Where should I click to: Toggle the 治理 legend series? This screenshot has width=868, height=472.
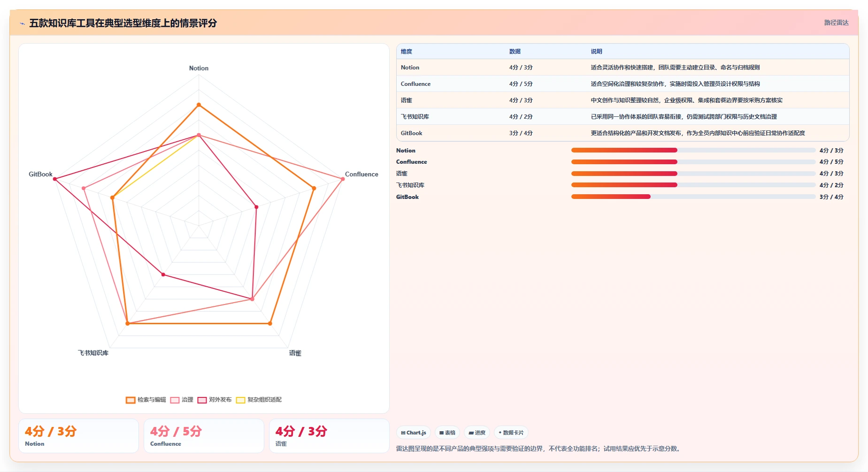pyautogui.click(x=182, y=400)
